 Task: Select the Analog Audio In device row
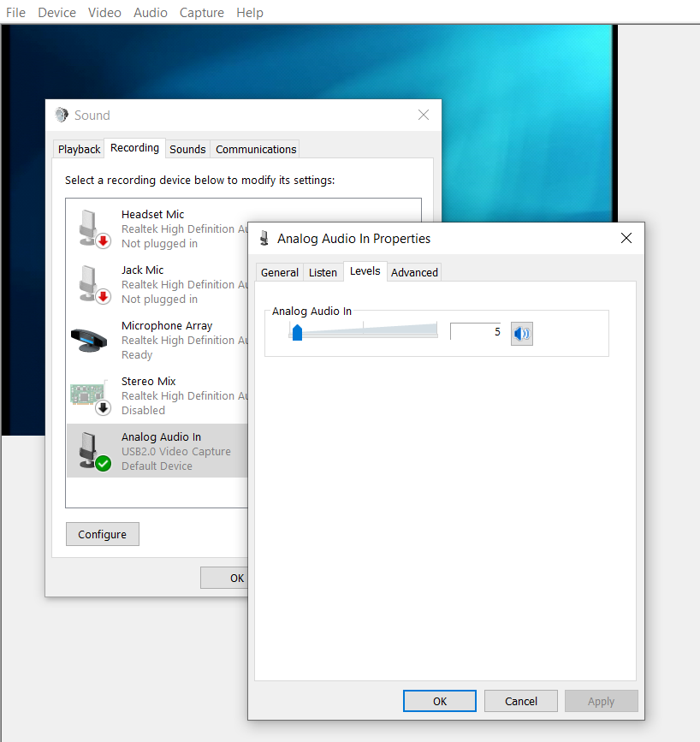pos(157,451)
